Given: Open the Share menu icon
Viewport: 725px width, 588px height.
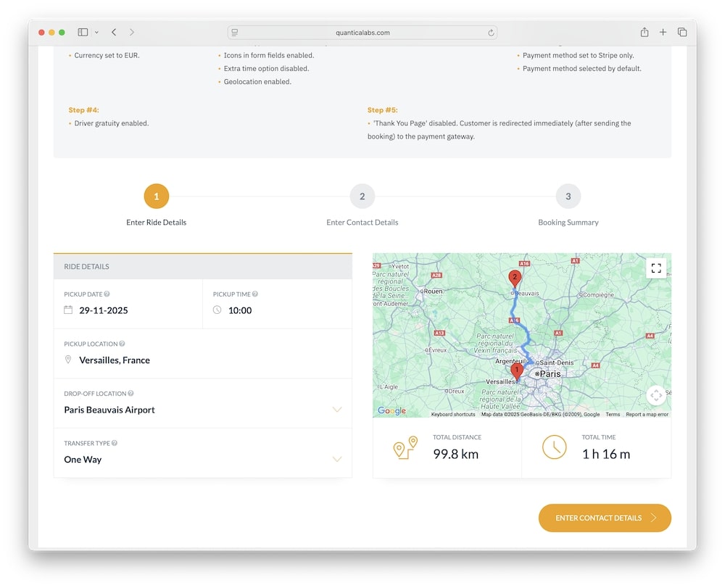Looking at the screenshot, I should click(x=644, y=32).
